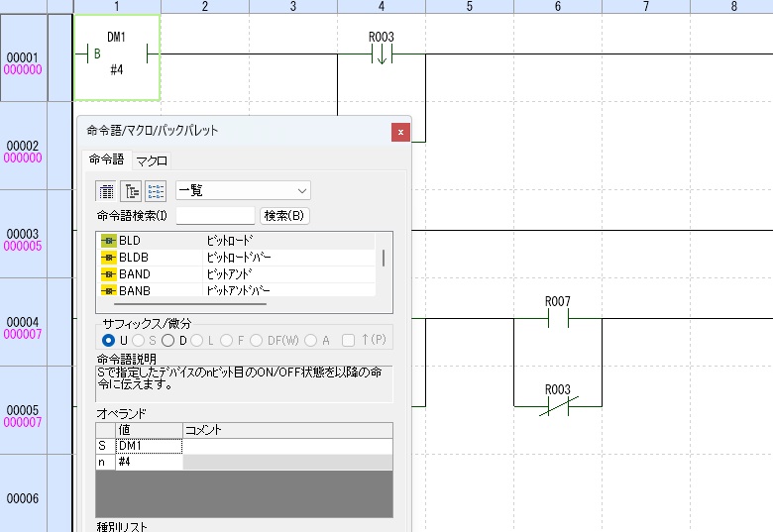Switch to the マクロ tab
This screenshot has height=532, width=773.
pos(152,160)
